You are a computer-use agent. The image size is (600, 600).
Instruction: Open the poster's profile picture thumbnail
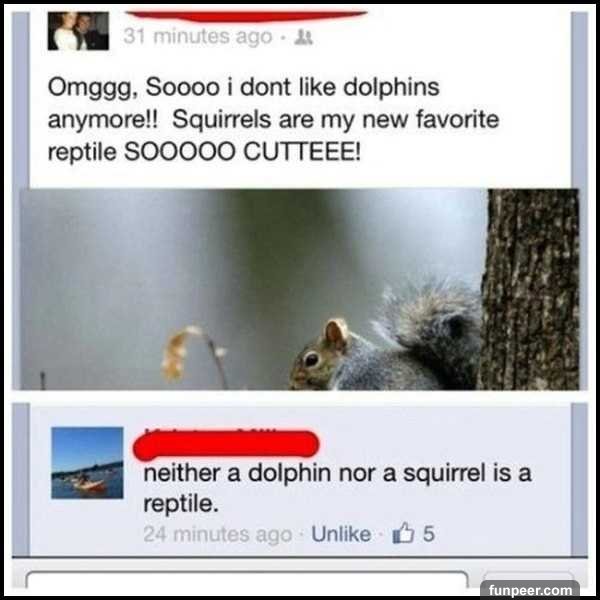point(78,31)
